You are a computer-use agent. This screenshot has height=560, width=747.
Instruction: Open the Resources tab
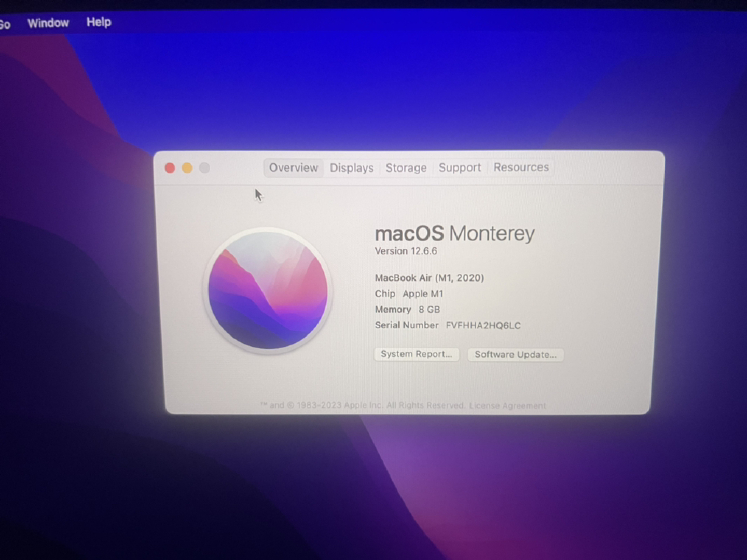pos(521,167)
